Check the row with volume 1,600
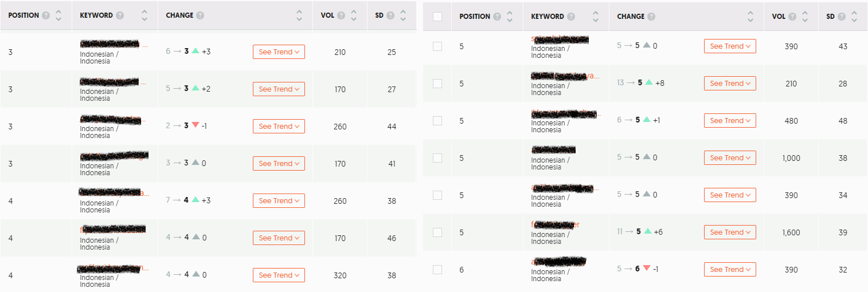The width and height of the screenshot is (868, 292). point(437,232)
